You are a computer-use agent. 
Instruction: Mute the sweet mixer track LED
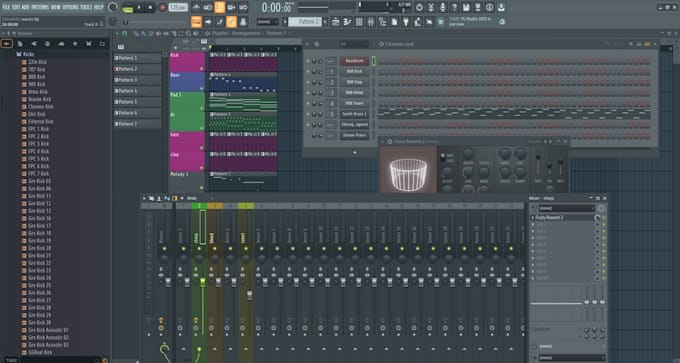point(246,249)
